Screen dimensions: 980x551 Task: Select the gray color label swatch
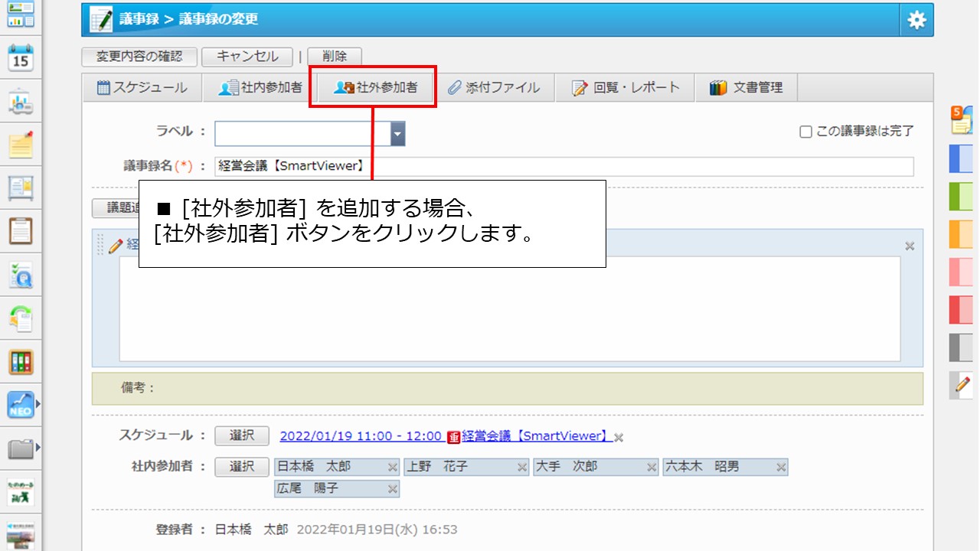click(961, 347)
